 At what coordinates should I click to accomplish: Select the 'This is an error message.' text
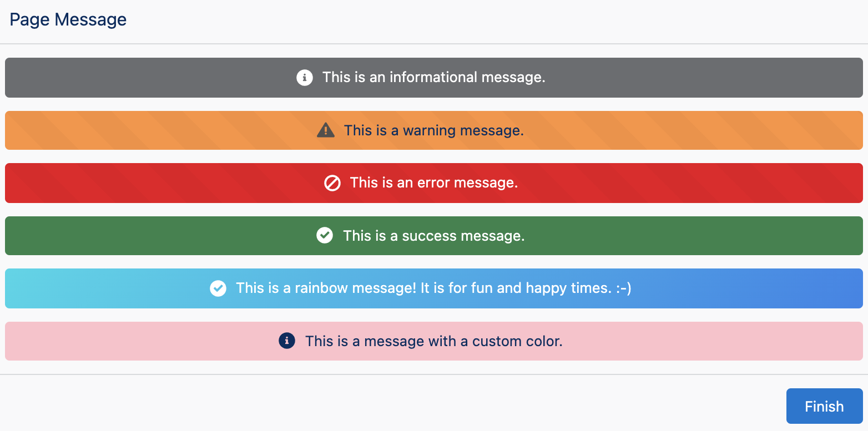click(x=434, y=183)
